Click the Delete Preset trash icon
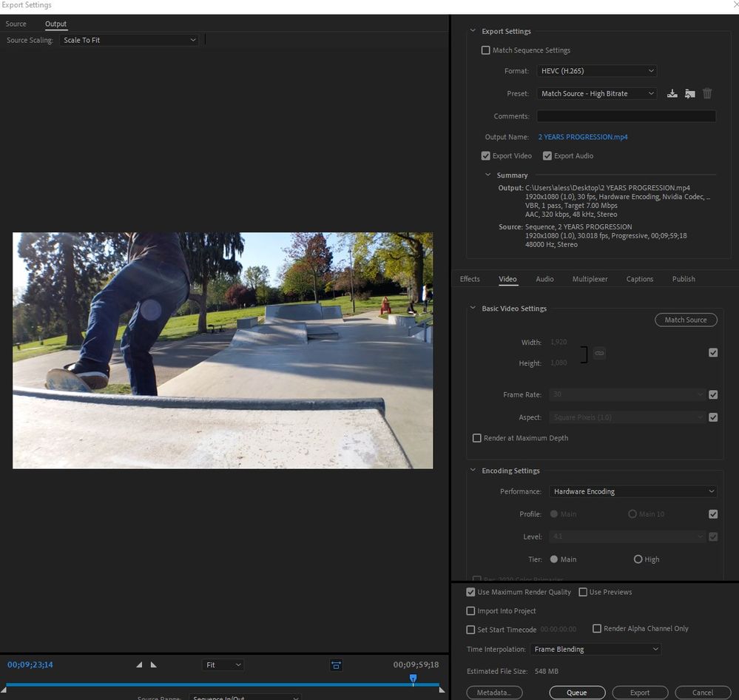 (707, 93)
